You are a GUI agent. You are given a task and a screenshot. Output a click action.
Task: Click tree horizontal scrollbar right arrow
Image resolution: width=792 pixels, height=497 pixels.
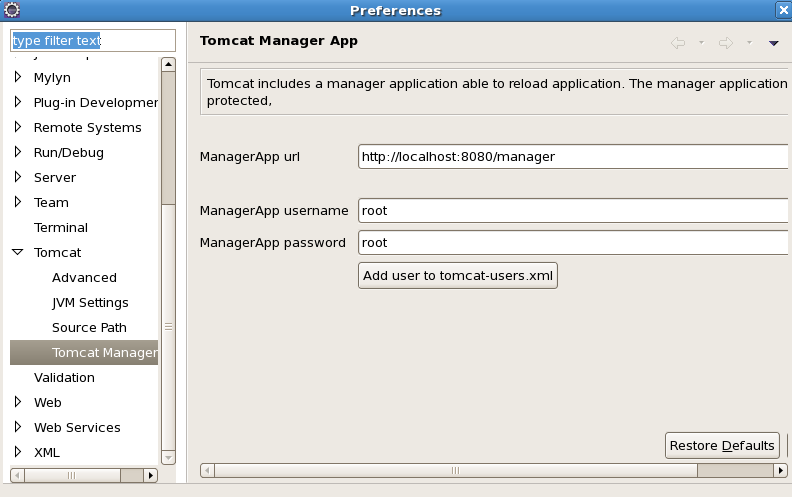[x=151, y=475]
